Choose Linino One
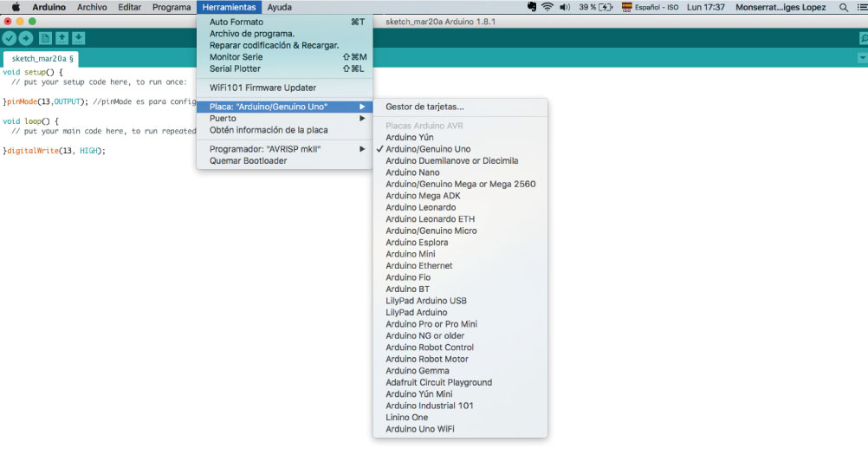Screen dimensions: 868x455 [x=460, y=417]
